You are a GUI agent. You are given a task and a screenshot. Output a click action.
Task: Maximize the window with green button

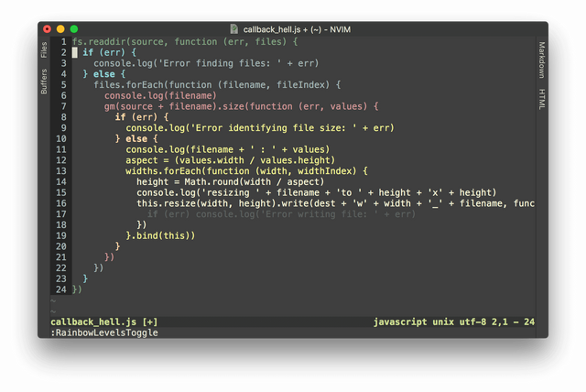[x=74, y=28]
